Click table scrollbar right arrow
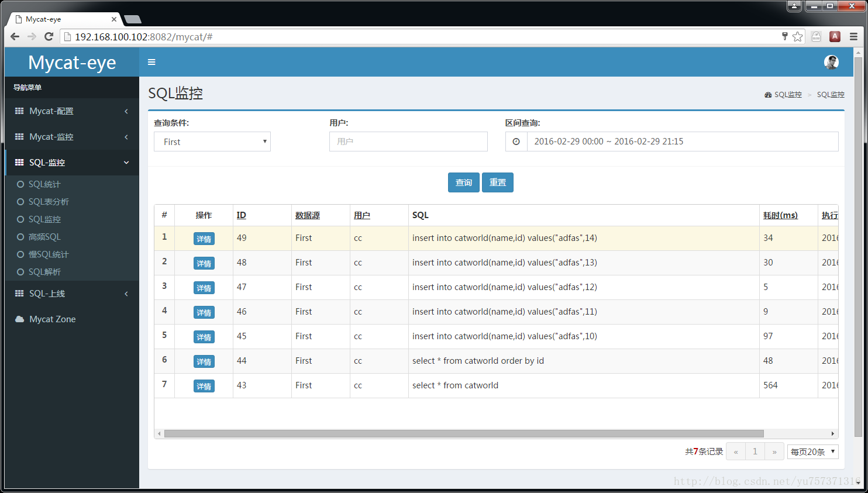The width and height of the screenshot is (868, 493). [x=833, y=434]
